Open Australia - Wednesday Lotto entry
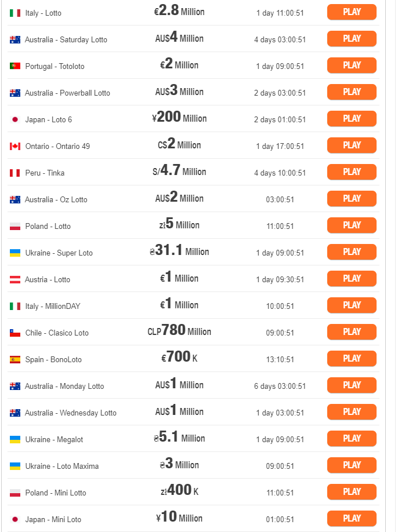398x532 pixels. coord(71,413)
